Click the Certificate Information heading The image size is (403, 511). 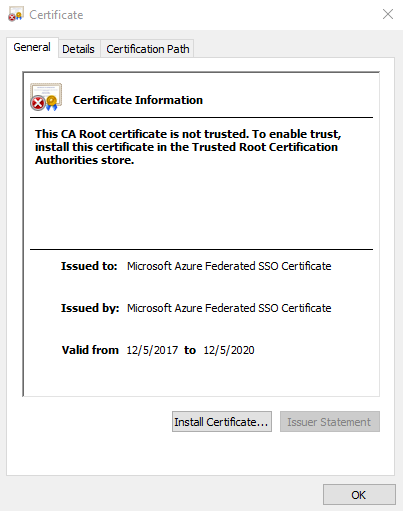(138, 100)
